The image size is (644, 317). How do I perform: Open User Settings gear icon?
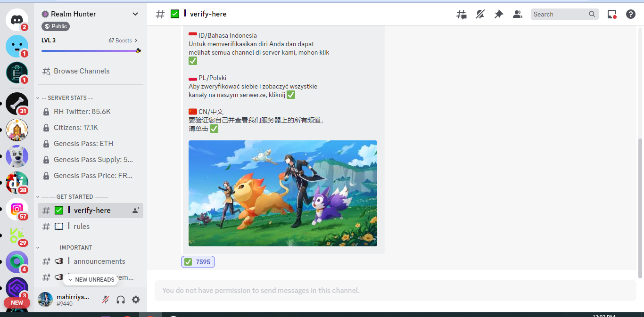[136, 300]
